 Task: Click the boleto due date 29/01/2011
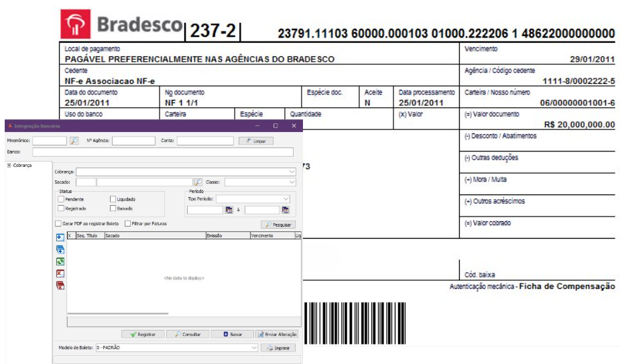pyautogui.click(x=592, y=60)
